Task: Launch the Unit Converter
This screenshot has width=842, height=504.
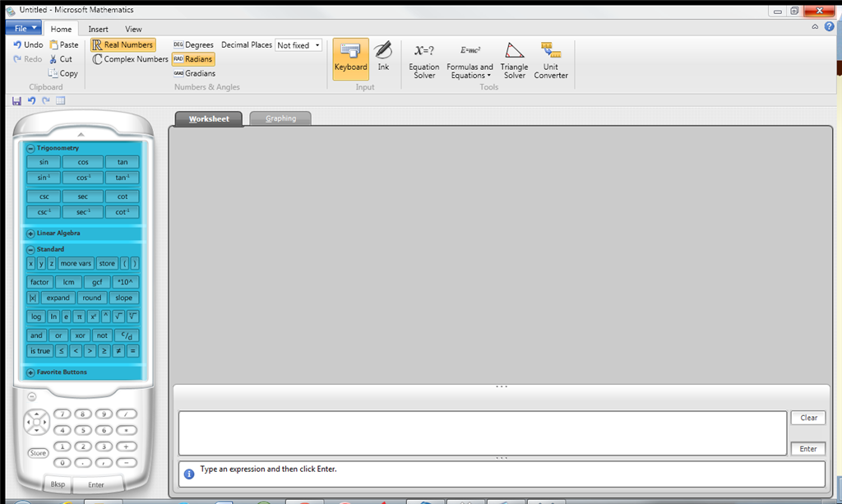Action: (550, 61)
